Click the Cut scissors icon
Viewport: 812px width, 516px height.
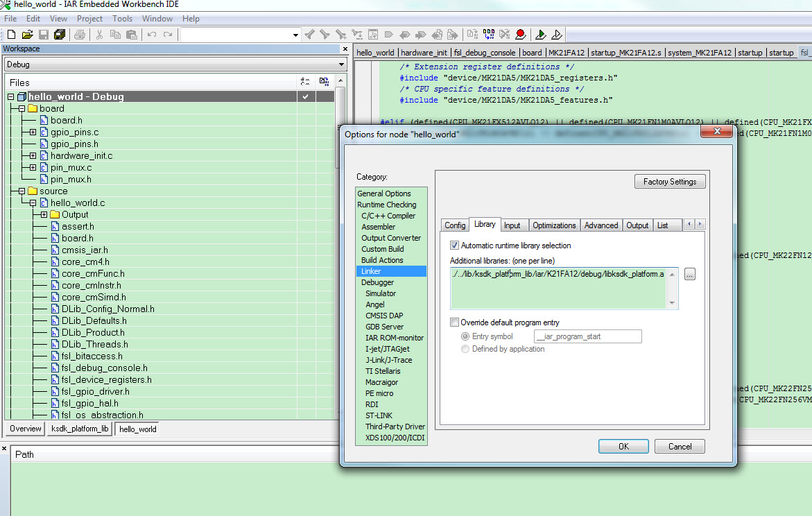[x=99, y=35]
